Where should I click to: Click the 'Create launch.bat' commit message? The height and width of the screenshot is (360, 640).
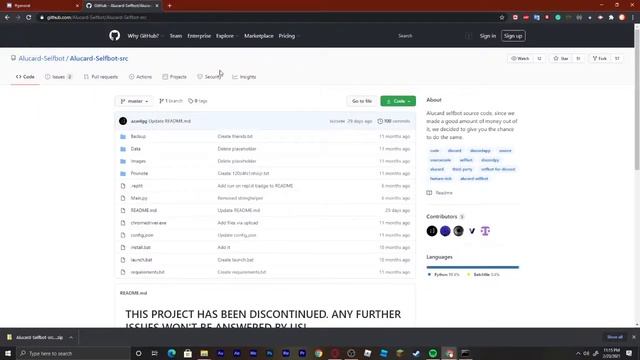click(x=236, y=260)
